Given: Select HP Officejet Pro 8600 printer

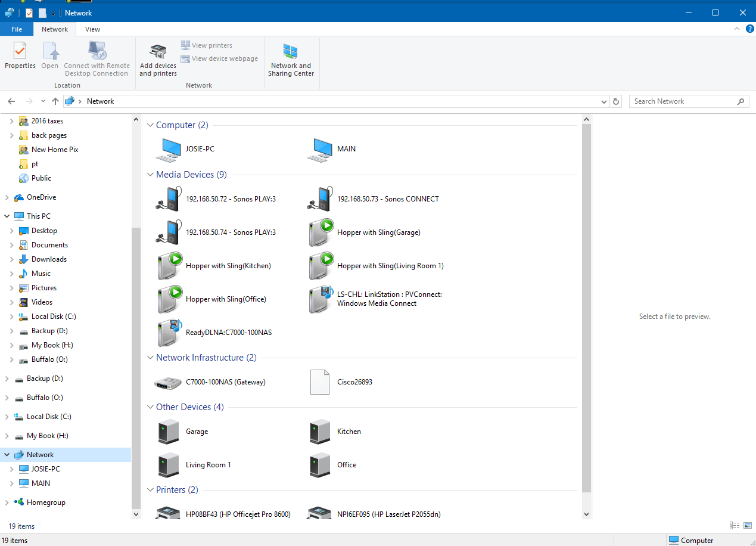Looking at the screenshot, I should (x=223, y=513).
